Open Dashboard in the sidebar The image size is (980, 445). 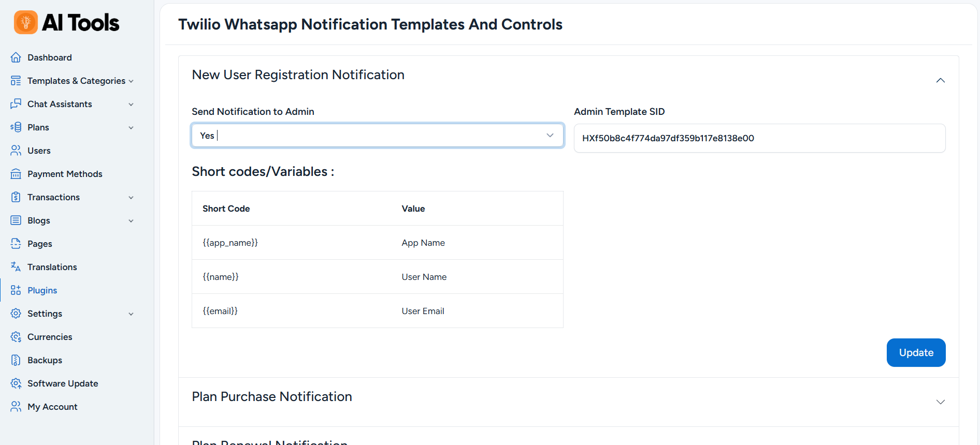(50, 57)
